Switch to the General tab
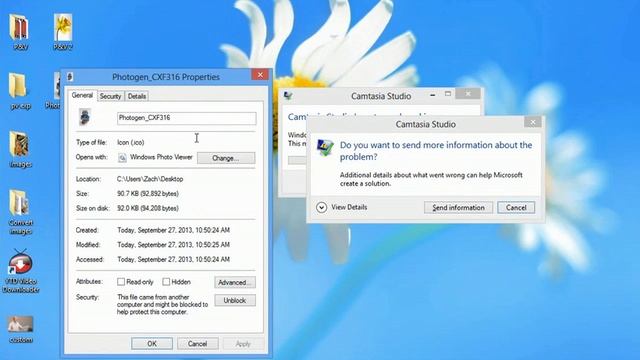Viewport: 640px width, 360px height. [x=82, y=95]
